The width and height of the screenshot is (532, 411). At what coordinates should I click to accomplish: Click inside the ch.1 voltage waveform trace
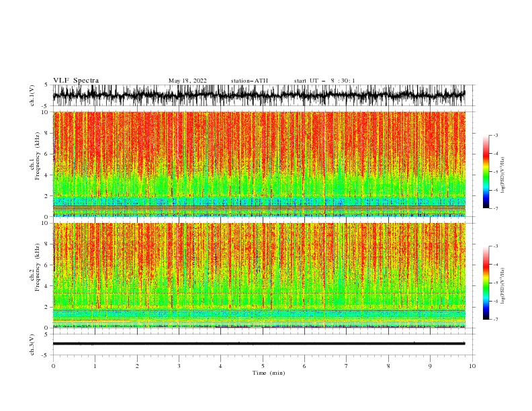(x=259, y=95)
